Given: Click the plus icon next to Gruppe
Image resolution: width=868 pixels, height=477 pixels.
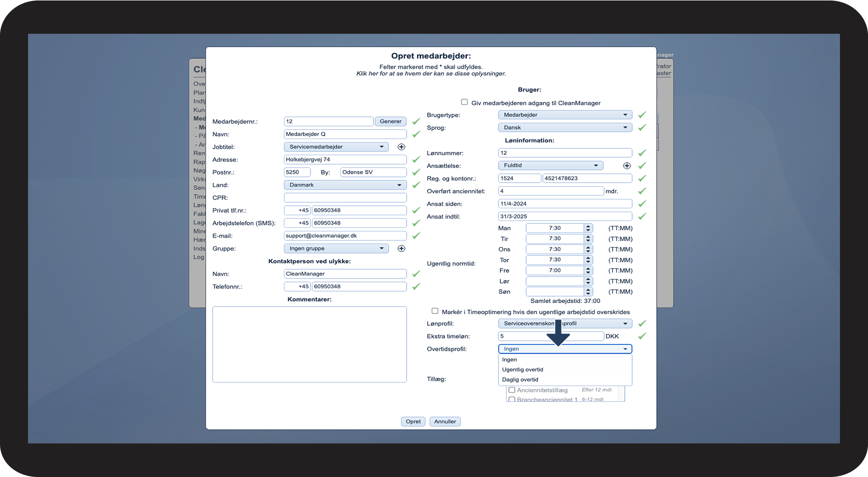Looking at the screenshot, I should click(x=401, y=249).
